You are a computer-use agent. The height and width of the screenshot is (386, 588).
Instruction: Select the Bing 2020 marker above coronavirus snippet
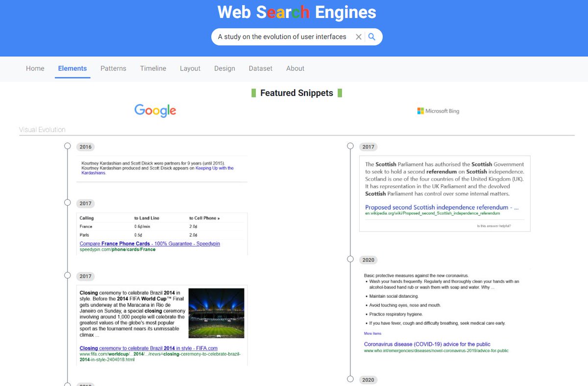350,260
